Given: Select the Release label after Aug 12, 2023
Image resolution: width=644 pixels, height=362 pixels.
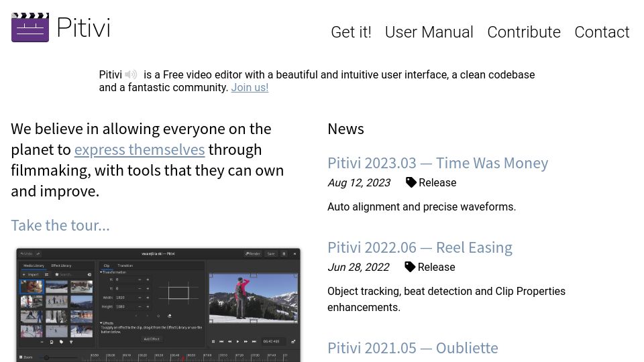Looking at the screenshot, I should click(x=437, y=182).
